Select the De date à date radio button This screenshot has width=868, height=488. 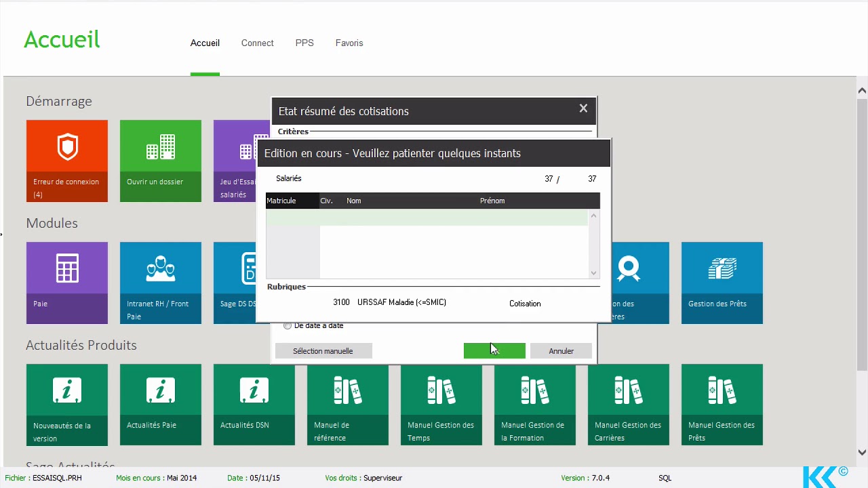coord(288,326)
